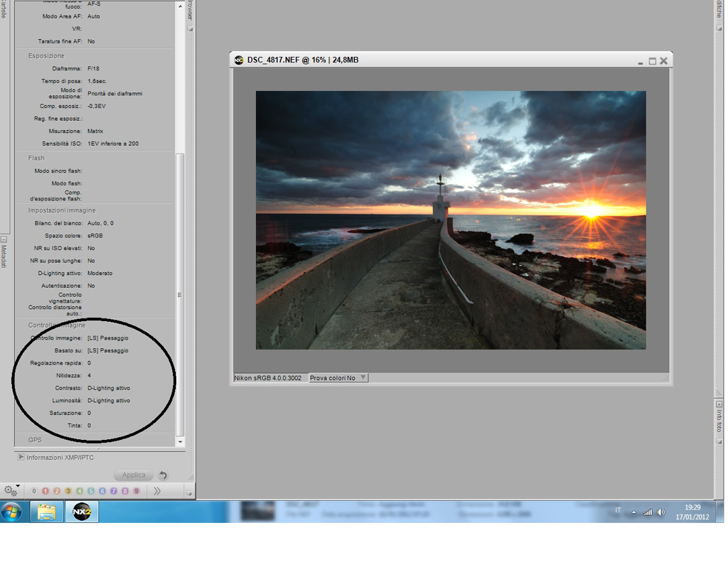Click the pin icon below the Browser tab
Image resolution: width=728 pixels, height=582 pixels.
[190, 28]
